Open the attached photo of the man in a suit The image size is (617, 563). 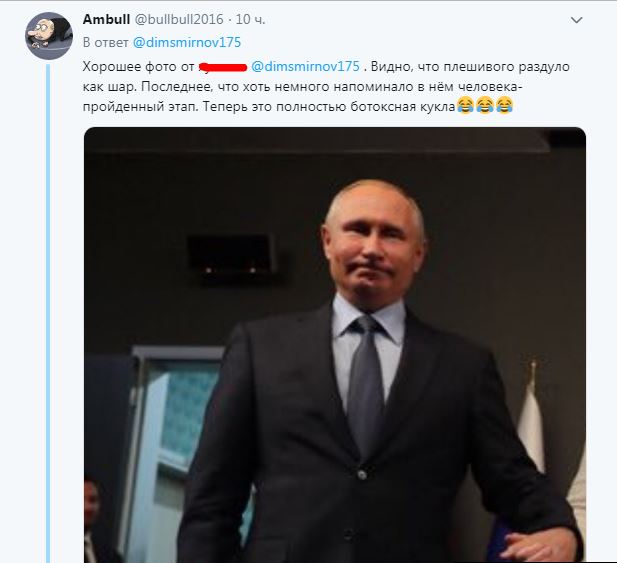pos(334,342)
